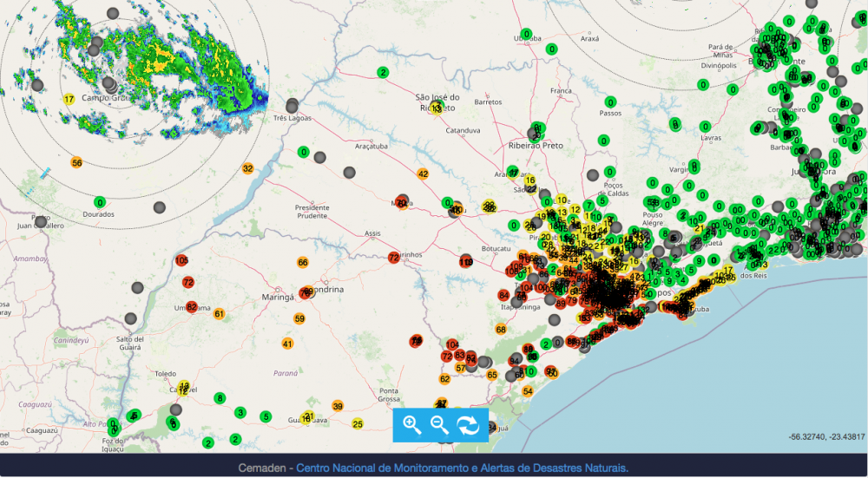
Task: Click green marker 8 east of Cascavel
Action: [220, 398]
